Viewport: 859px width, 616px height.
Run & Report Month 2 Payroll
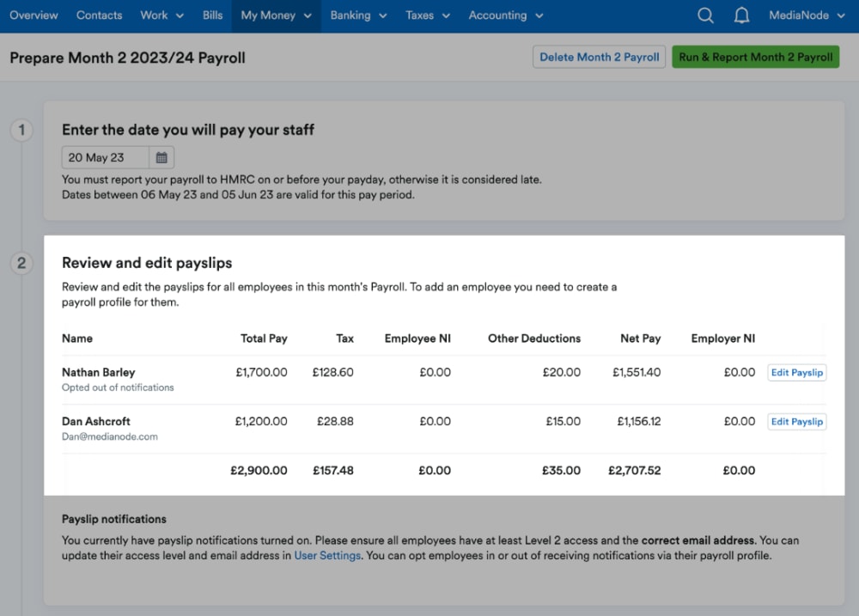[755, 57]
